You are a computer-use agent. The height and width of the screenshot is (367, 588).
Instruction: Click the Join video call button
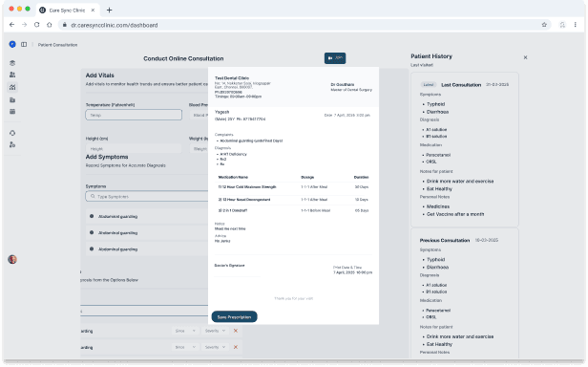click(335, 58)
